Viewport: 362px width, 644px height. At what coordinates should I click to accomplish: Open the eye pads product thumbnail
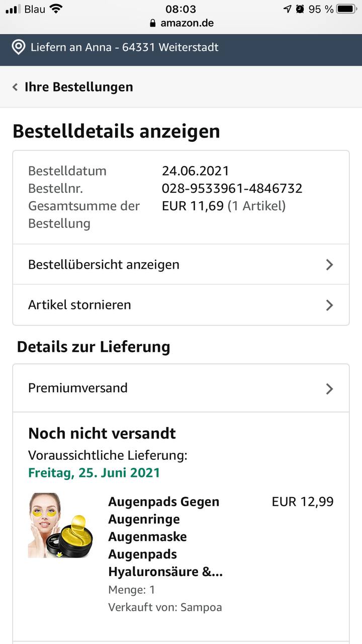click(x=60, y=525)
